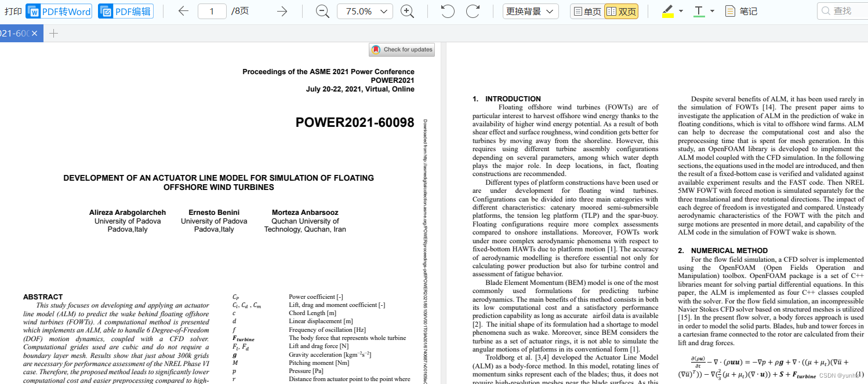Click 'Frequency of oscillation [Hz]' entry

pyautogui.click(x=327, y=330)
